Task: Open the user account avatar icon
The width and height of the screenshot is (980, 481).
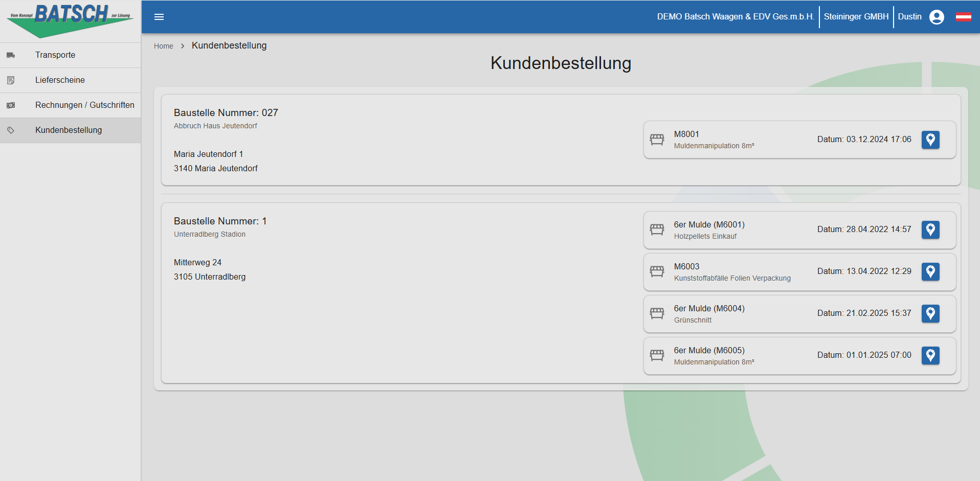Action: (x=937, y=17)
